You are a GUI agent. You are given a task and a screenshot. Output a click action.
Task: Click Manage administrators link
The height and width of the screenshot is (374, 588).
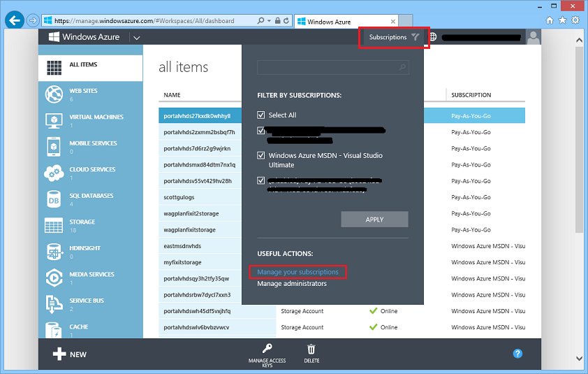coord(292,284)
